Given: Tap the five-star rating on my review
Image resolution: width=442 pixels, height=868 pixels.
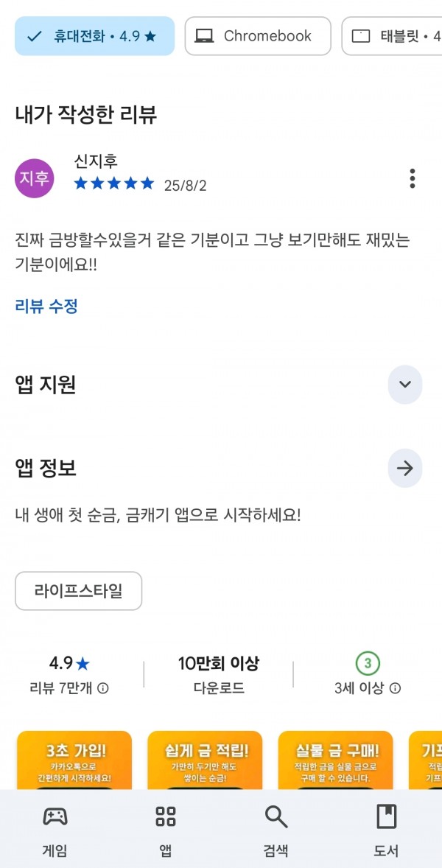Looking at the screenshot, I should [114, 183].
